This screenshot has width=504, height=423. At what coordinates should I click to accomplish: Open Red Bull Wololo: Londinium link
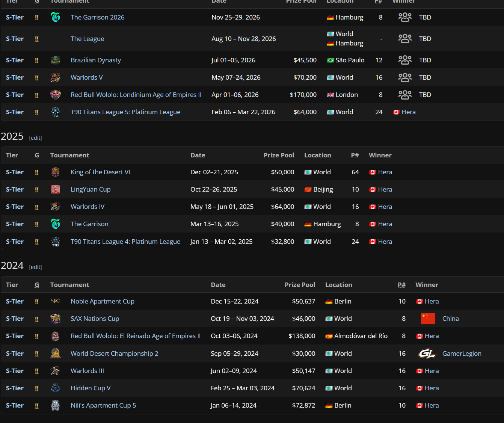click(x=136, y=95)
